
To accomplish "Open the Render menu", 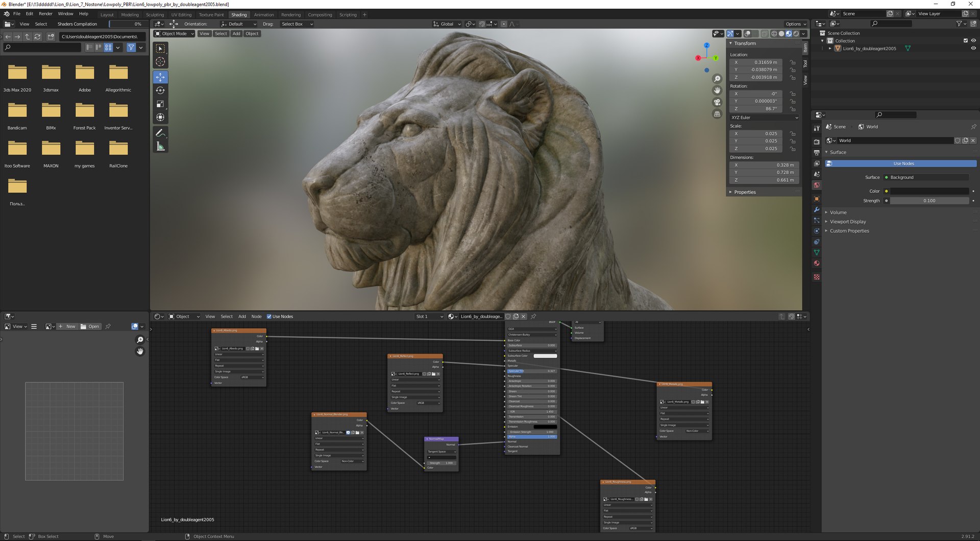I will click(x=45, y=14).
